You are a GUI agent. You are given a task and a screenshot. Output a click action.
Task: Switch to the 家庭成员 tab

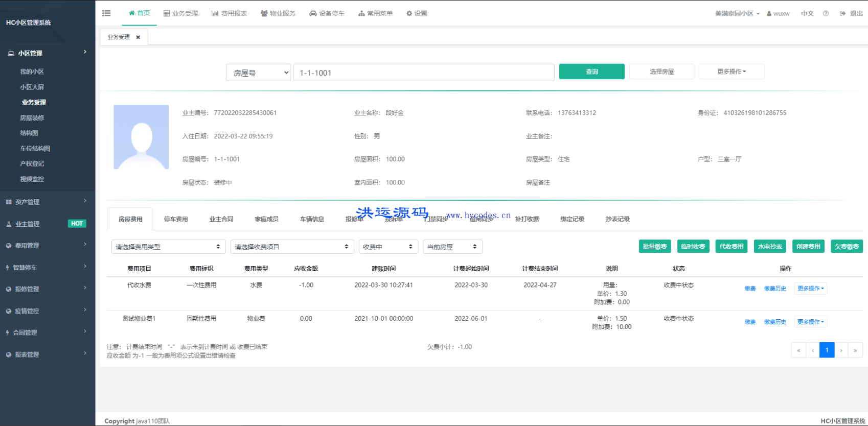coord(267,219)
